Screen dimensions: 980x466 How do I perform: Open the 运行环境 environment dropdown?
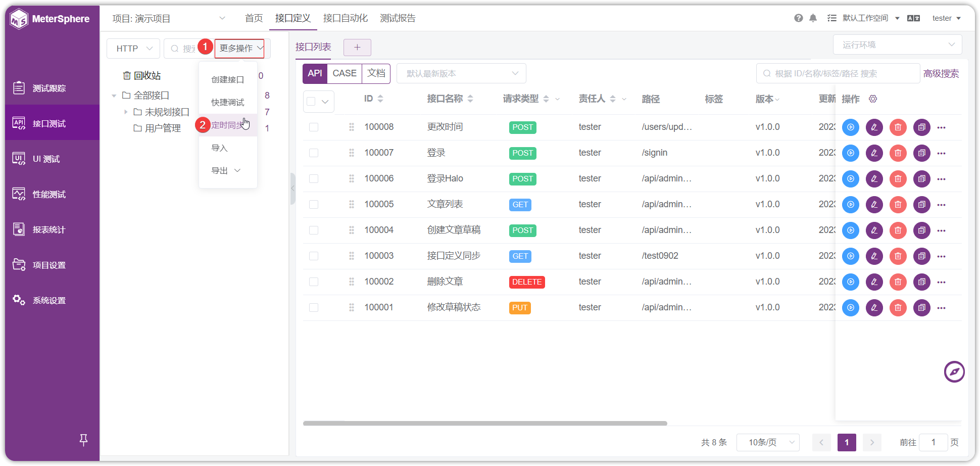897,45
